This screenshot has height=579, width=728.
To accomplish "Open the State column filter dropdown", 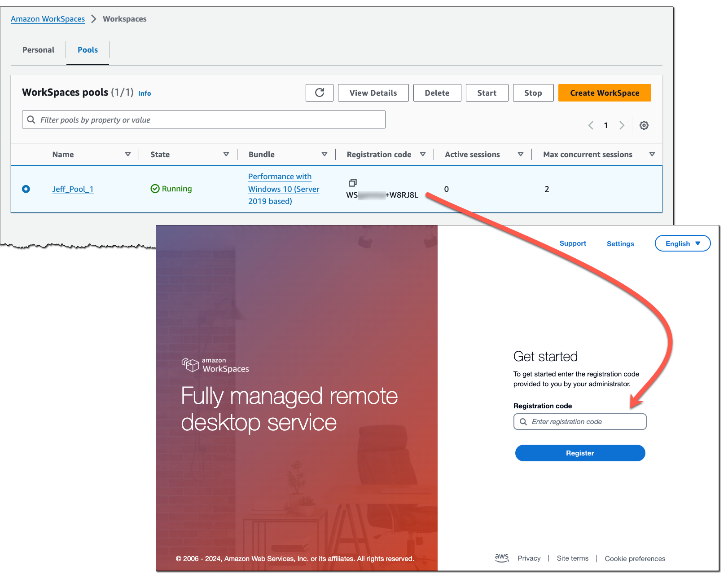I will click(226, 154).
